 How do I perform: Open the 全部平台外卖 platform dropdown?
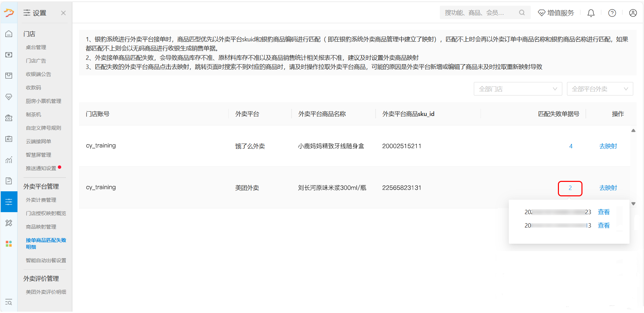pos(600,89)
